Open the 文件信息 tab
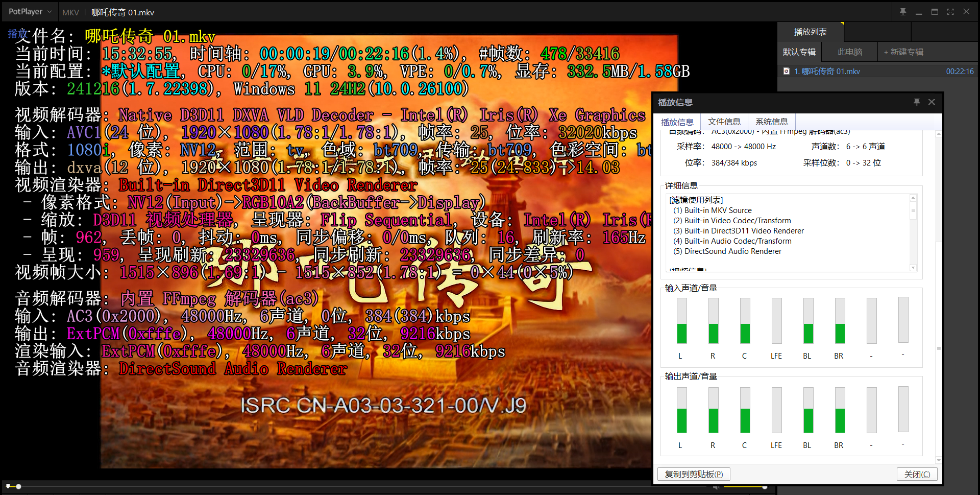 pyautogui.click(x=724, y=122)
